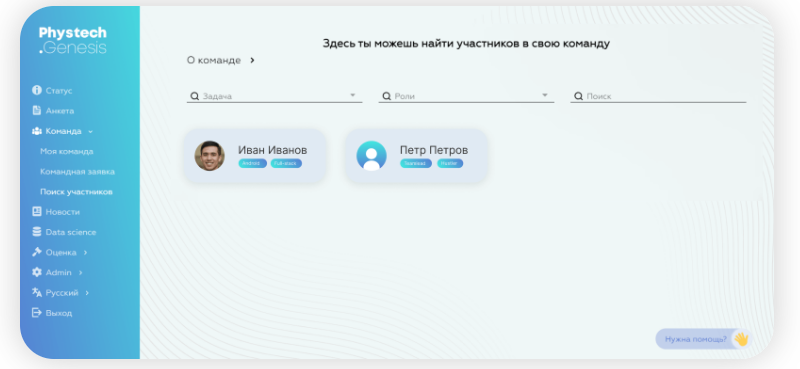
Task: Click the name Петр Петров
Action: pyautogui.click(x=434, y=150)
